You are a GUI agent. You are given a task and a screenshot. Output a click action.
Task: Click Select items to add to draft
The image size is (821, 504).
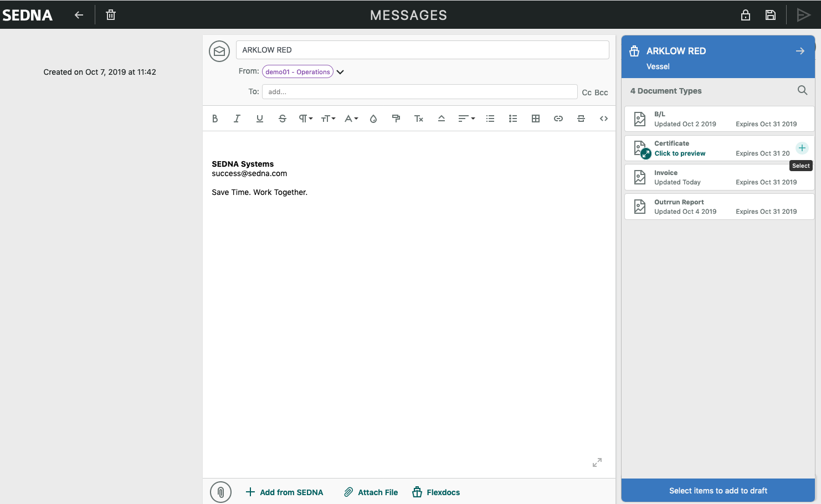coord(718,491)
